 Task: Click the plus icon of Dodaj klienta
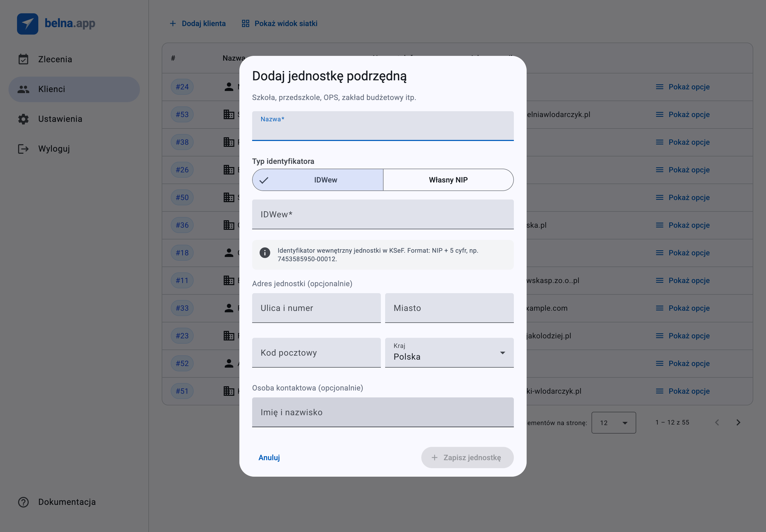point(173,24)
